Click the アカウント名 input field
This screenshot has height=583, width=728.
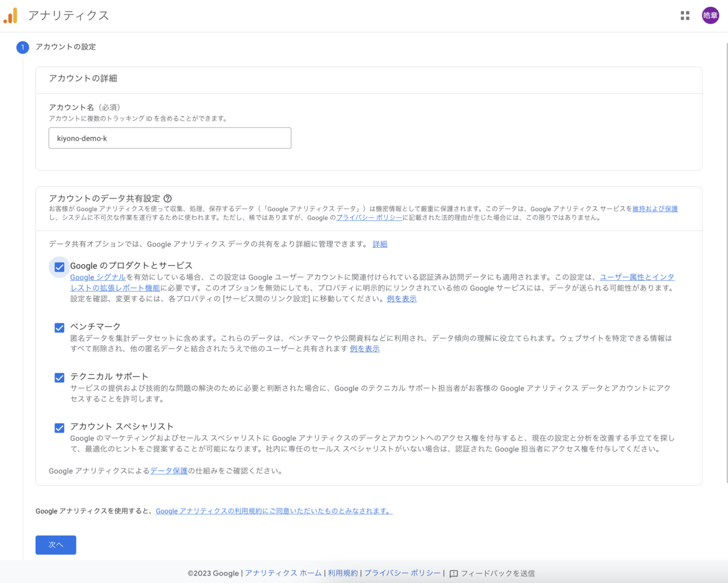tap(170, 138)
